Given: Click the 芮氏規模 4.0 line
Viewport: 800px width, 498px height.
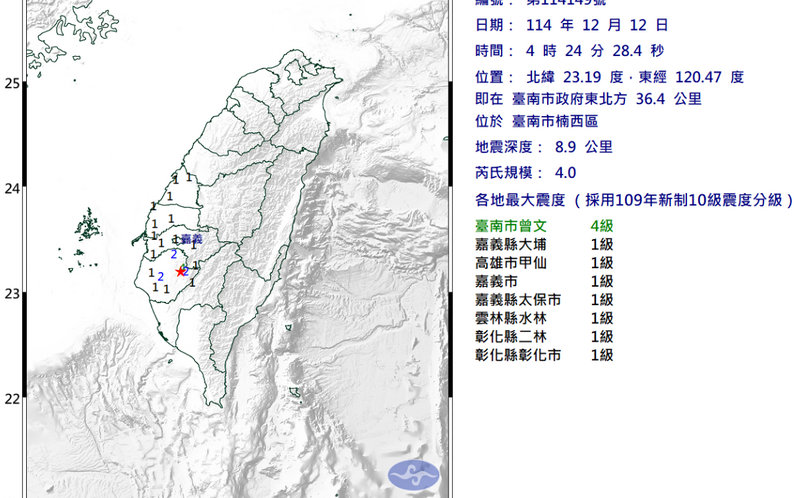Looking at the screenshot, I should [x=526, y=173].
